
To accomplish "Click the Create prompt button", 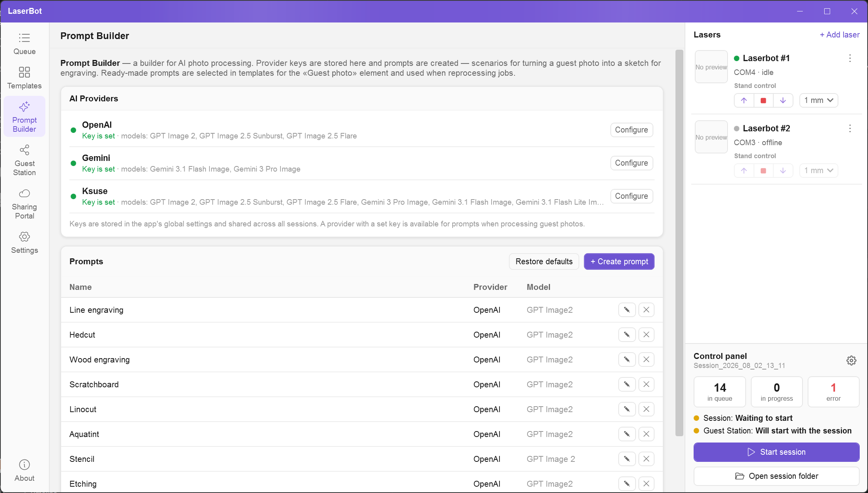I will coord(619,262).
